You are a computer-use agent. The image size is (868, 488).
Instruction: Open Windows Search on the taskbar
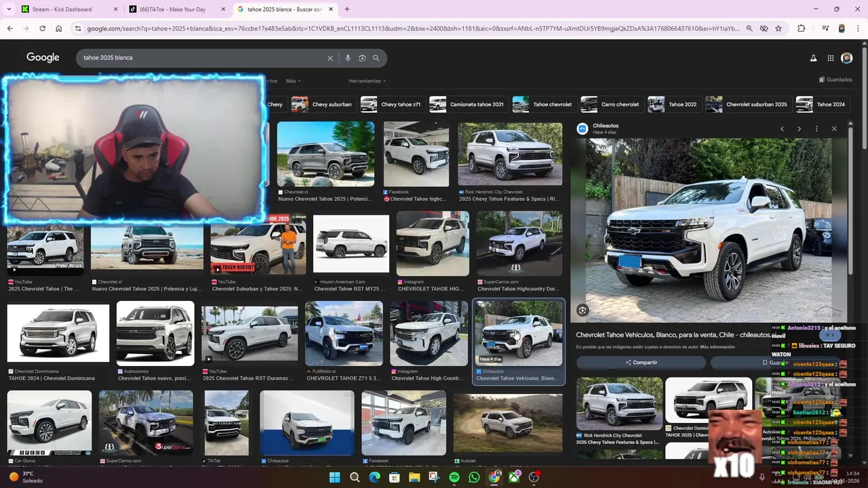coord(355,477)
